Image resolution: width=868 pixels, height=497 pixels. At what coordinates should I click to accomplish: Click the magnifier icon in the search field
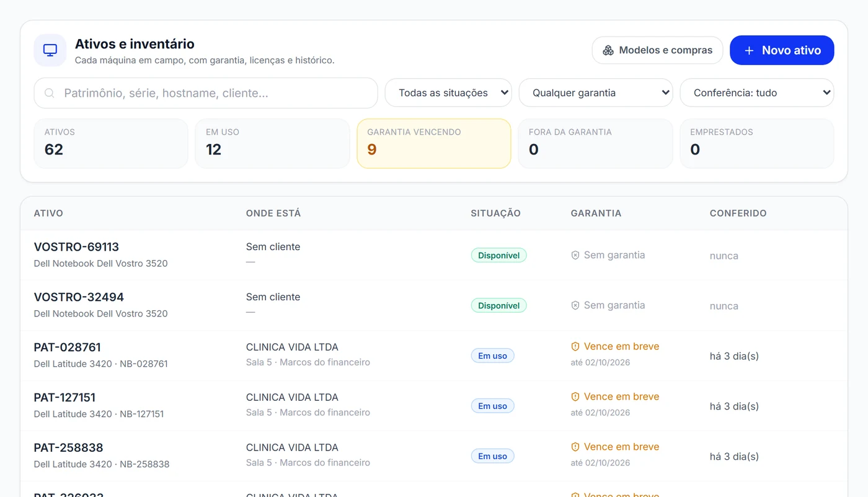click(50, 93)
